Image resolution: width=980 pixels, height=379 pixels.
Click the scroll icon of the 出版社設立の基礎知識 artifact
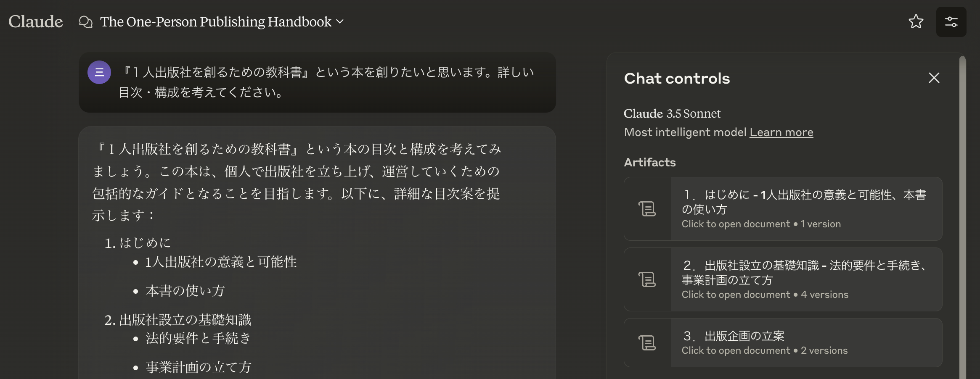click(647, 279)
